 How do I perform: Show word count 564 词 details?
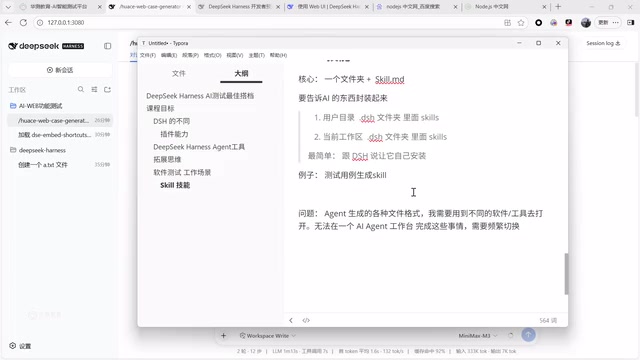tap(548, 320)
